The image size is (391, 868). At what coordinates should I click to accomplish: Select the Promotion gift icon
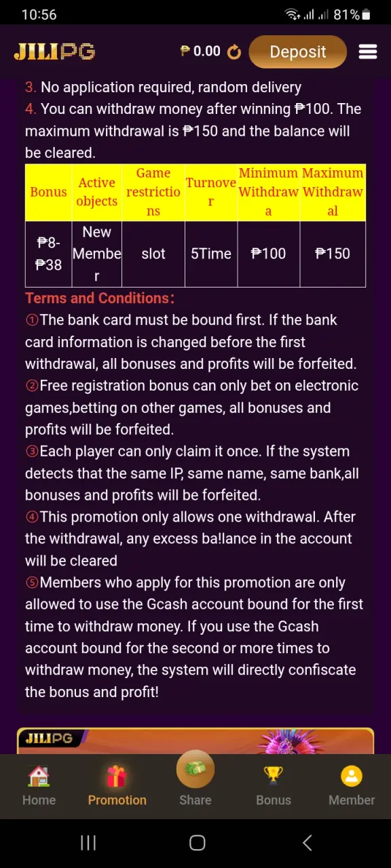click(x=117, y=776)
